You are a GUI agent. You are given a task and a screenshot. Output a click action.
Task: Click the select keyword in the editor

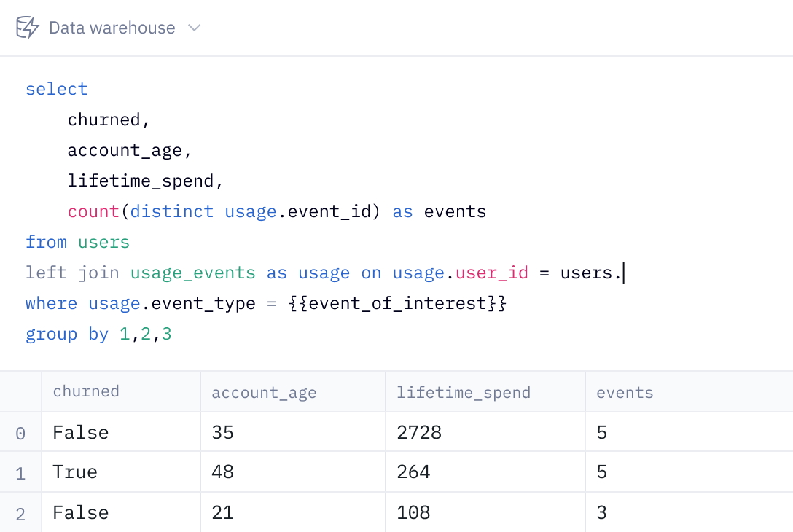click(x=57, y=90)
